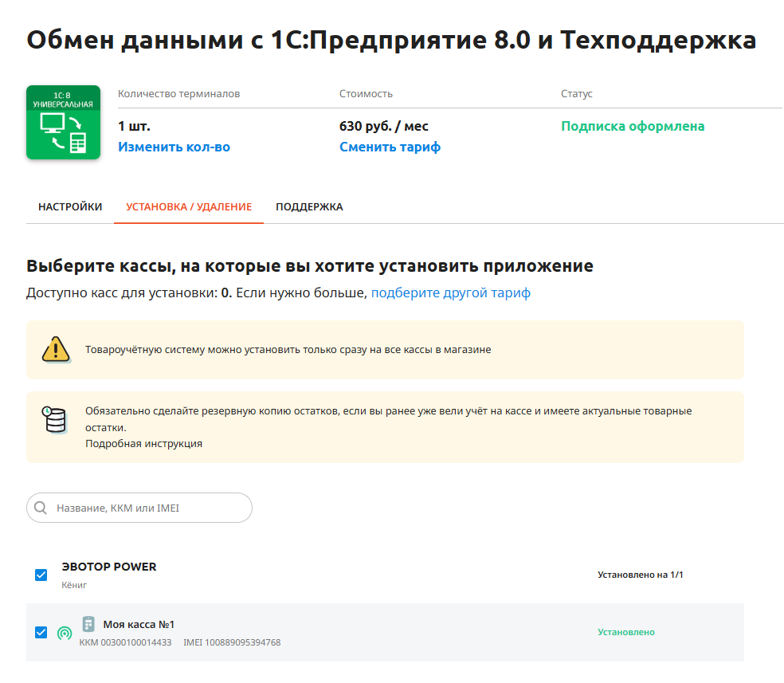The width and height of the screenshot is (784, 683).
Task: Click the Кёниг subtitle
Action: coord(74,585)
